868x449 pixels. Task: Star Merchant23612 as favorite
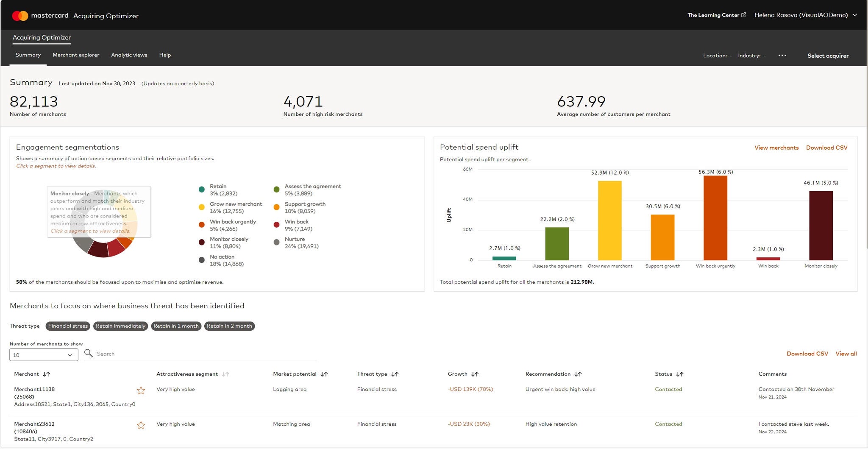click(141, 425)
